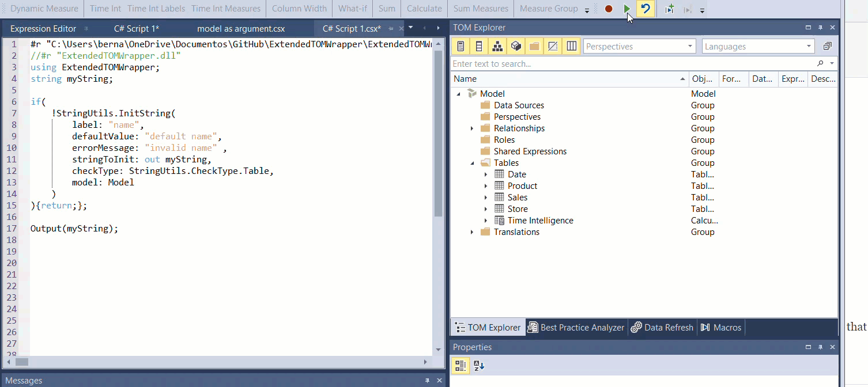The width and height of the screenshot is (868, 387).
Task: Toggle categorized view in Properties panel
Action: tap(461, 365)
